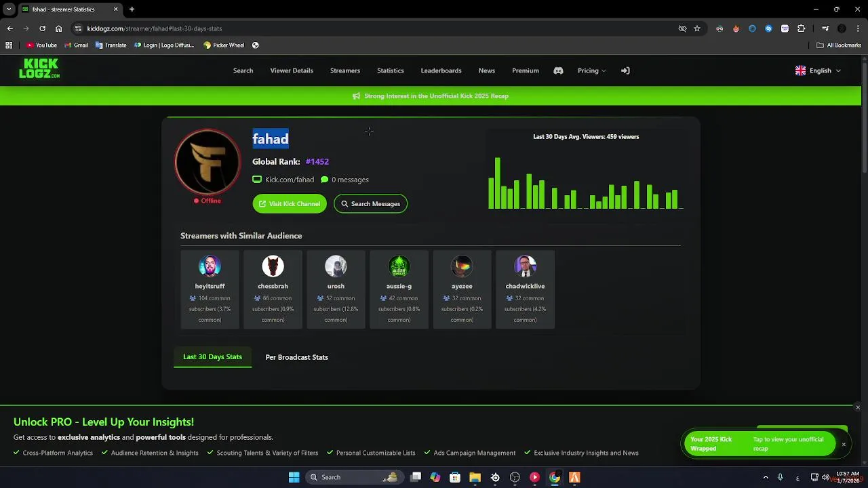Open the tab search dropdown arrow
The height and width of the screenshot is (488, 868).
(9, 9)
